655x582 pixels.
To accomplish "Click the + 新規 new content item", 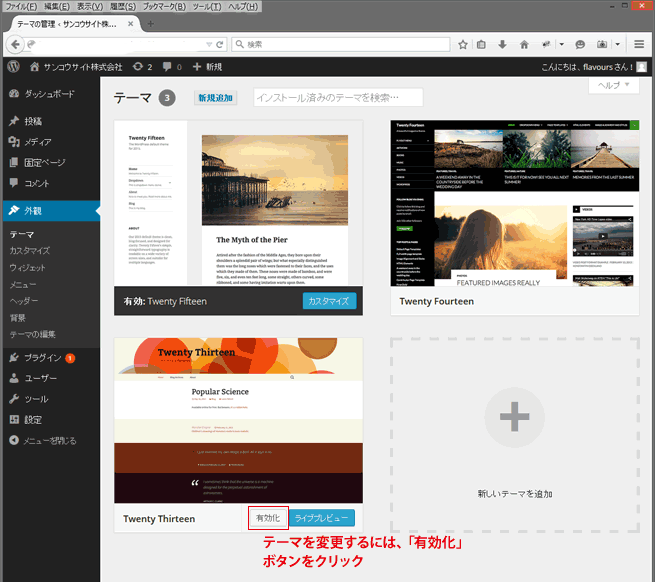I will (207, 67).
